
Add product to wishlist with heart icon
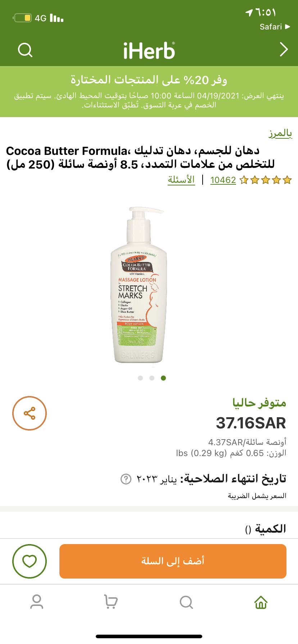(30, 561)
